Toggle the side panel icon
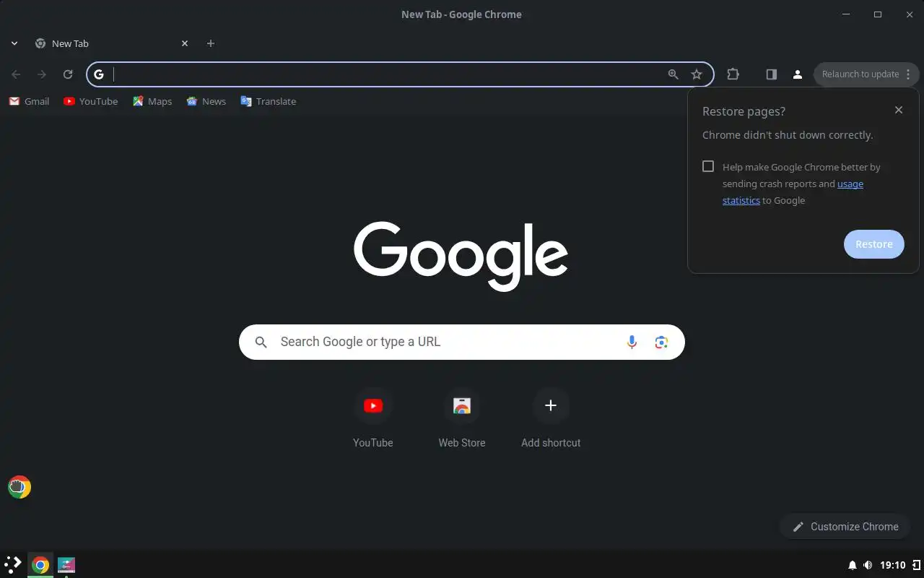 point(771,74)
